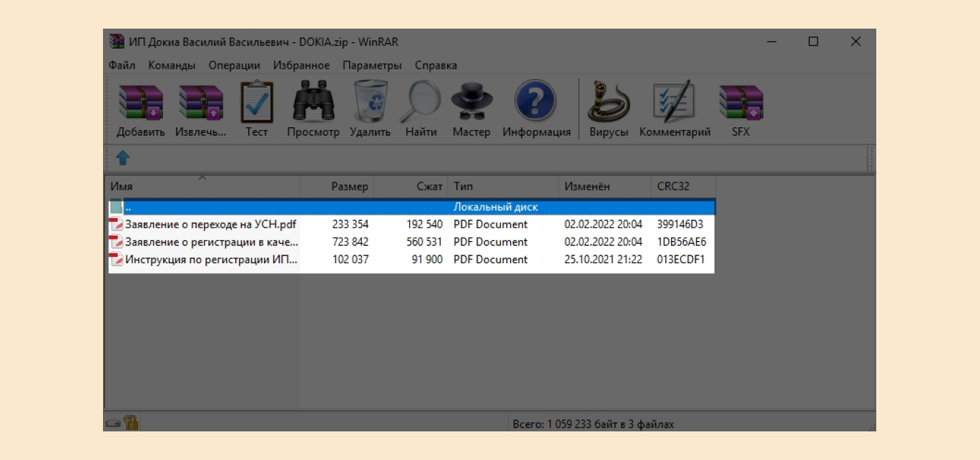The height and width of the screenshot is (460, 980).
Task: Open the Параметры menu
Action: tap(372, 65)
